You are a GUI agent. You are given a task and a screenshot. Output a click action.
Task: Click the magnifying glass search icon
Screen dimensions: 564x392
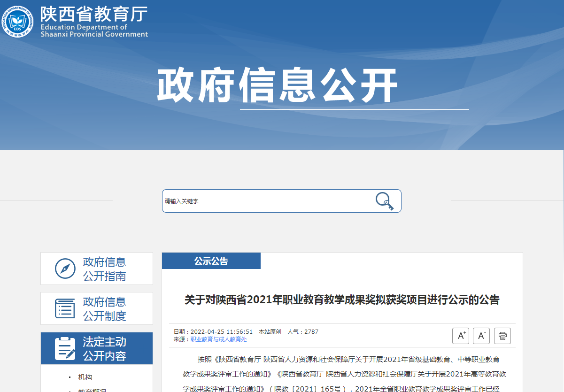coord(384,201)
